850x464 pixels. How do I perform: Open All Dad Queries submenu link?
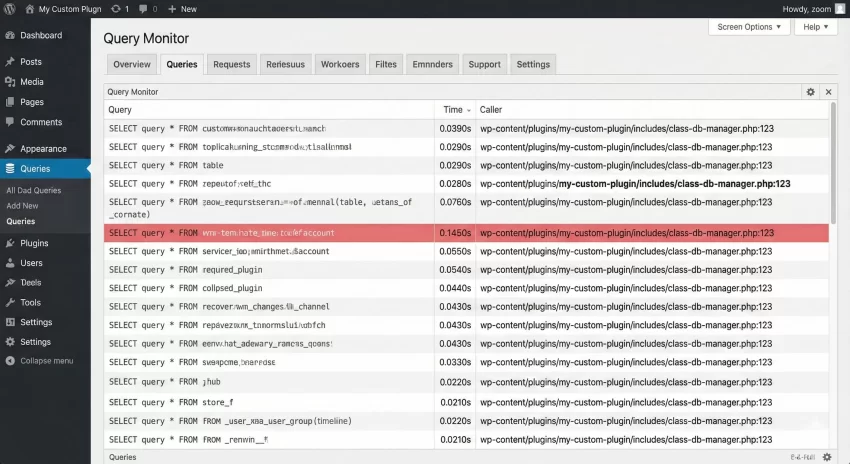pos(34,190)
